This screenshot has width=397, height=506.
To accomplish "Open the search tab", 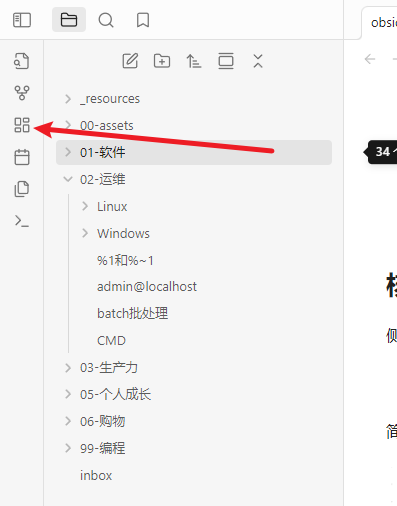I will (x=106, y=20).
